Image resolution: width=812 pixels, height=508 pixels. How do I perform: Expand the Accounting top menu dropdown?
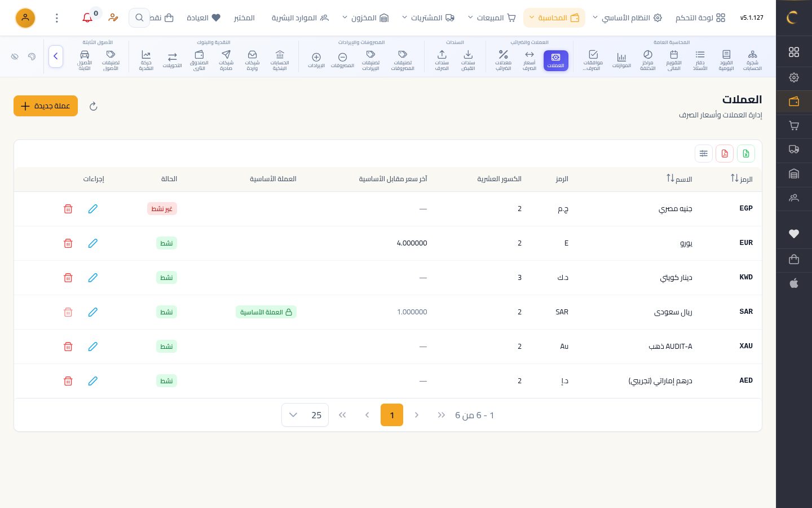coord(554,18)
